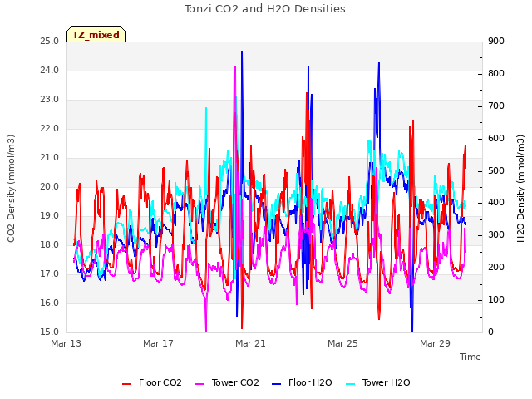
Task: Click the 800 right axis value
Action: pos(496,74)
